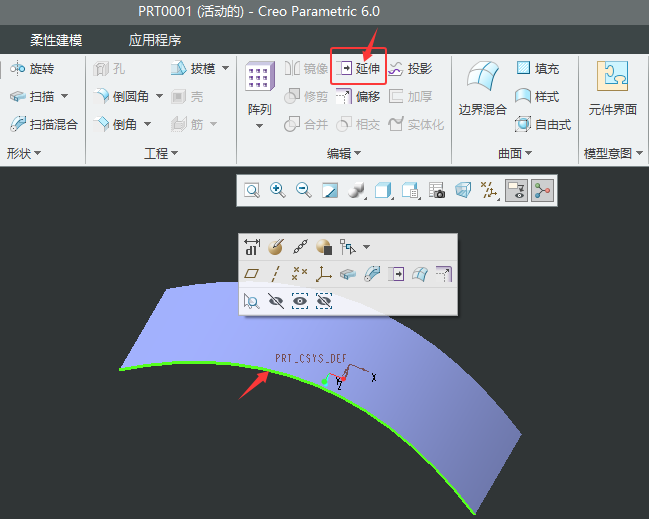649x519 pixels.
Task: Click the 延伸 (Extend) tool in ribbon
Action: [358, 68]
